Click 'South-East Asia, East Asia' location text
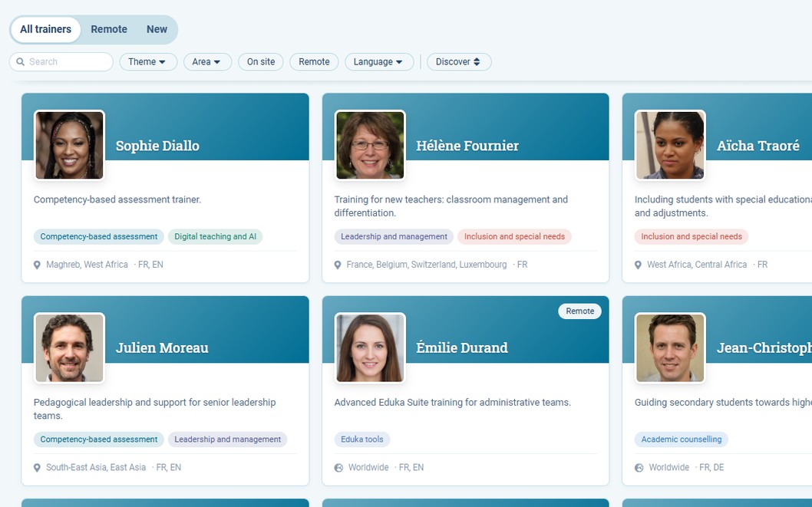Screen dimensions: 812x507 coord(96,467)
